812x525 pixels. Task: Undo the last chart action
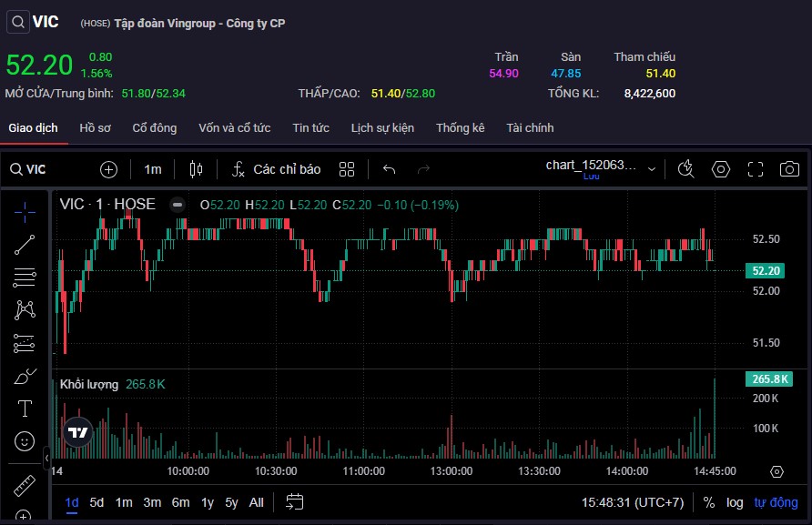[x=390, y=169]
